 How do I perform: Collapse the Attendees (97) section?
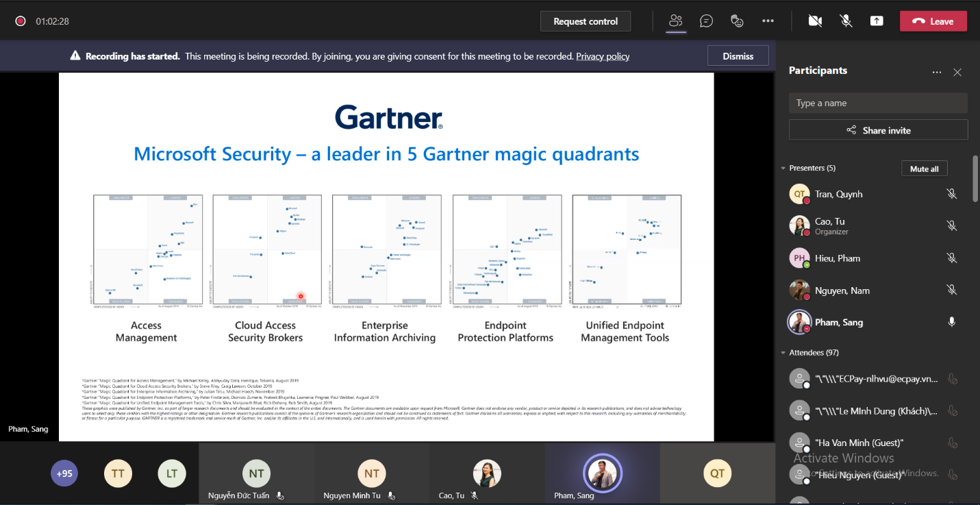783,353
